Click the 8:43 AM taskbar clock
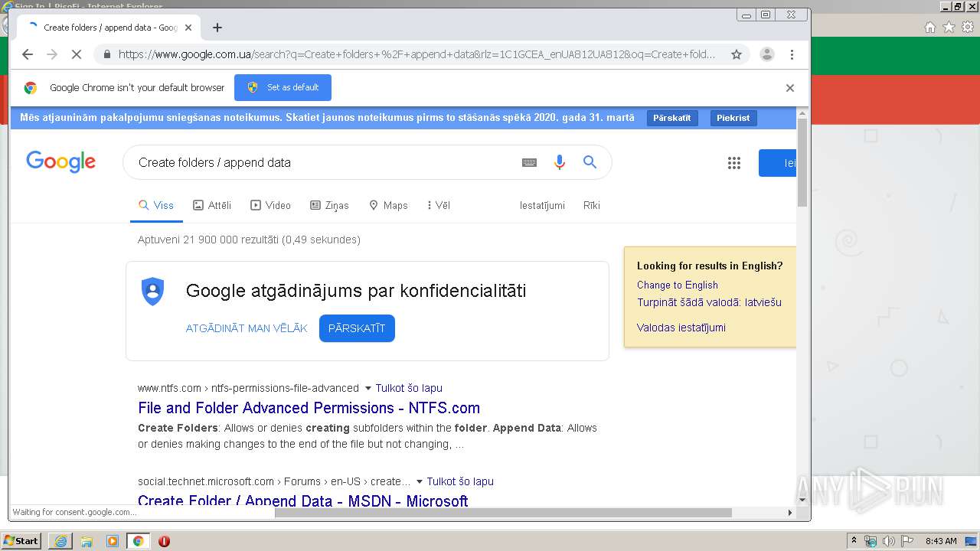The height and width of the screenshot is (551, 980). [x=941, y=541]
